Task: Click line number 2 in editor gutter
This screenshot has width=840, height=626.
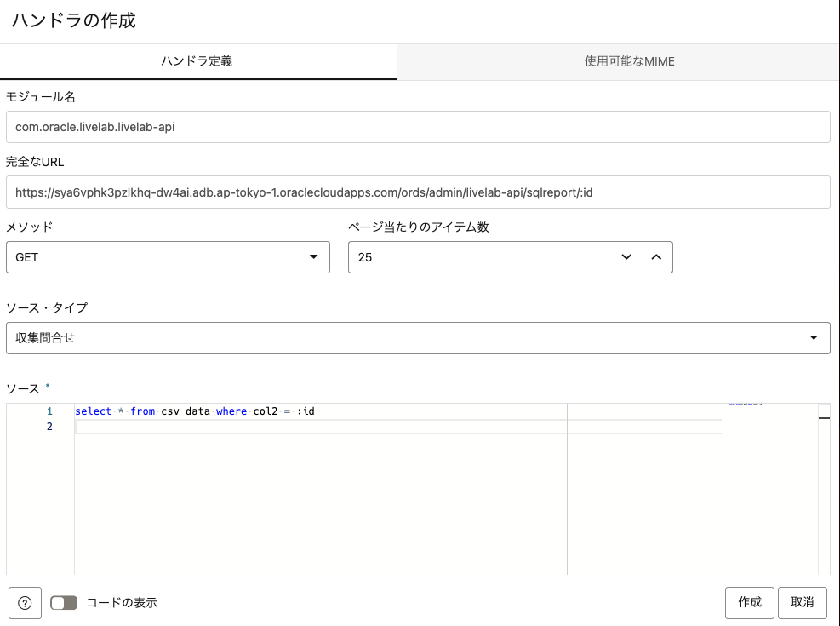Action: tap(49, 427)
